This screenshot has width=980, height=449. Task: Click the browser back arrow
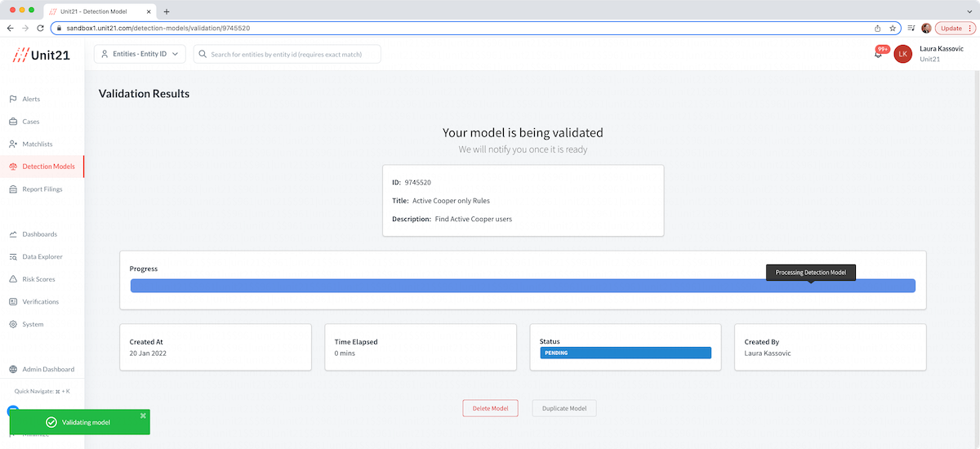tap(11, 28)
